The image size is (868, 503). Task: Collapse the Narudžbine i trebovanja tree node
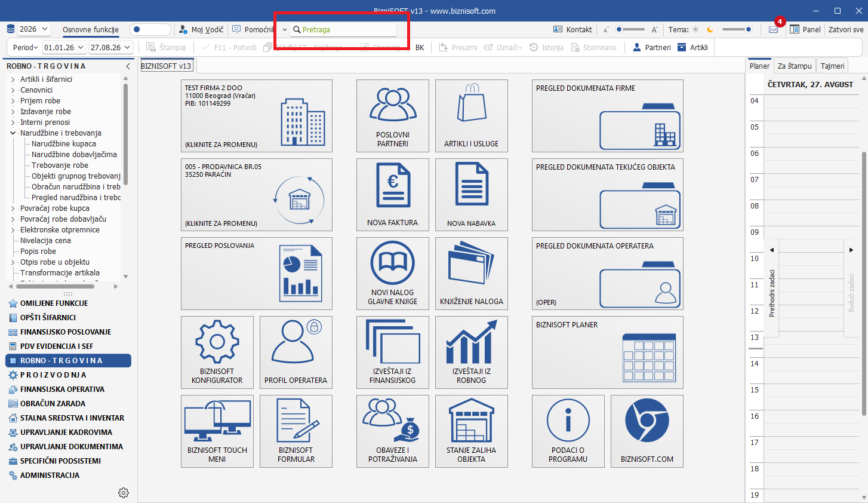coord(13,133)
